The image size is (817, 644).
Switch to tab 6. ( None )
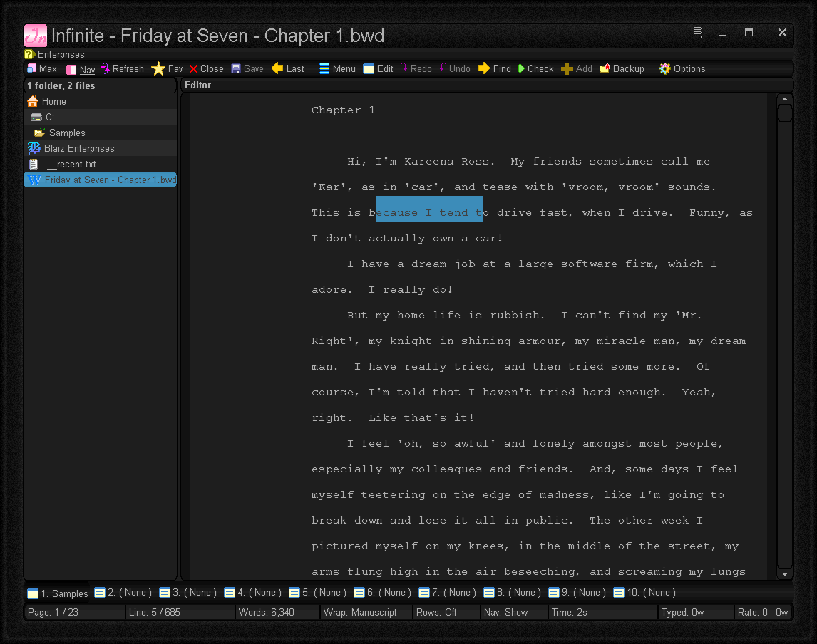(x=383, y=593)
